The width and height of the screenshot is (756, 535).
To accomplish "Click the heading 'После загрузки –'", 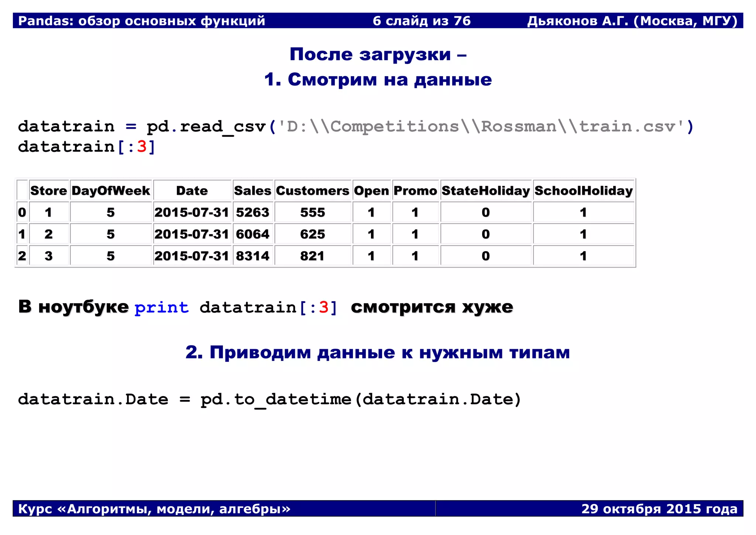I will click(378, 54).
